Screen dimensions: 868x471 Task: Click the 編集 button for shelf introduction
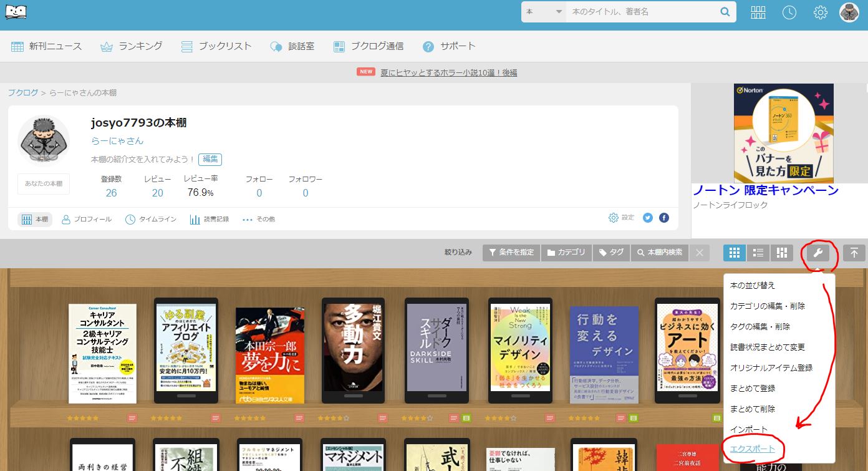tap(210, 160)
